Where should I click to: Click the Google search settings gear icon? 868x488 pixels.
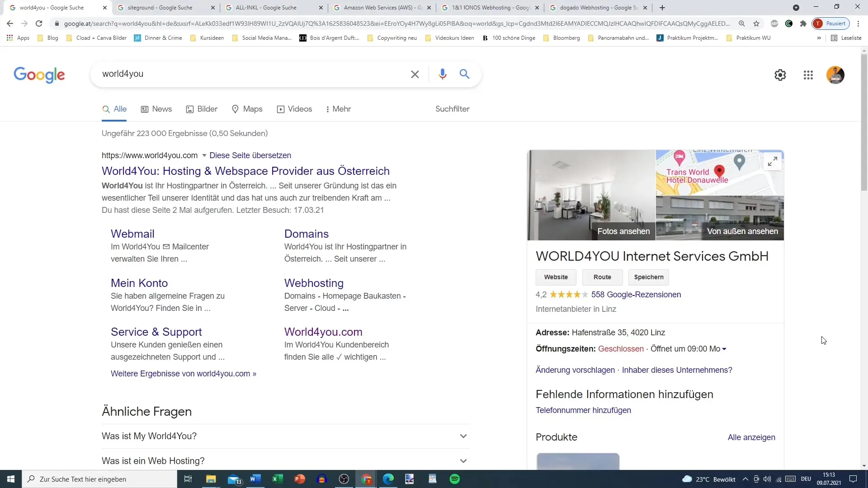coord(780,75)
